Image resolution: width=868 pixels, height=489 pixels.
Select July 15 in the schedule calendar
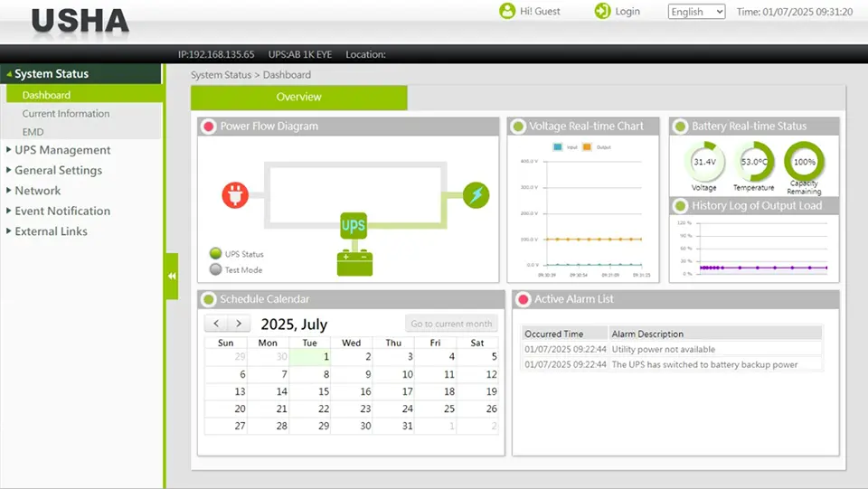click(323, 391)
